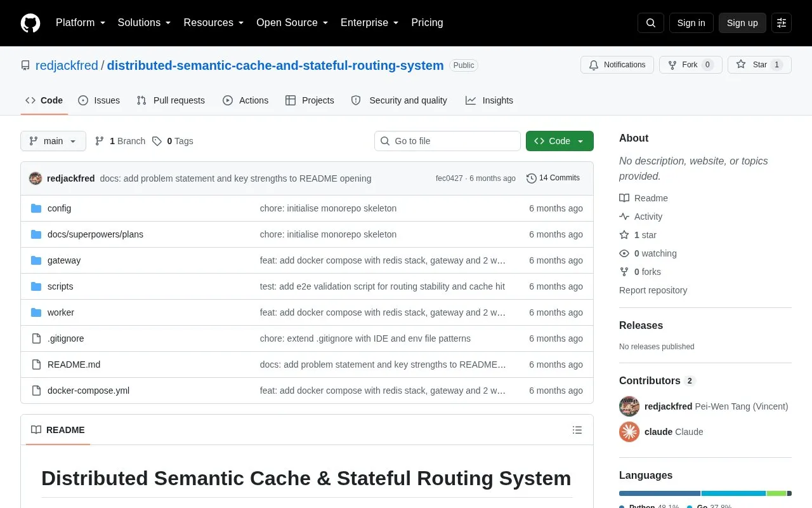Click the redjackfred commit author avatar
This screenshot has height=508, width=812.
tap(36, 178)
